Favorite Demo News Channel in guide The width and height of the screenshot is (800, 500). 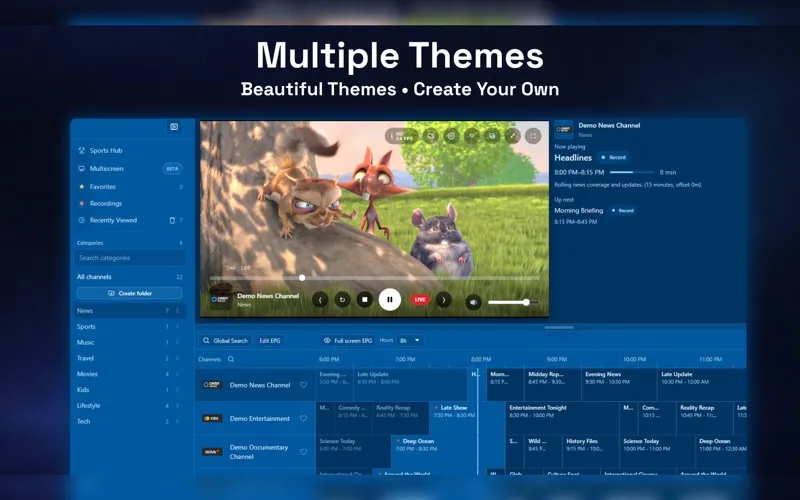(x=304, y=385)
